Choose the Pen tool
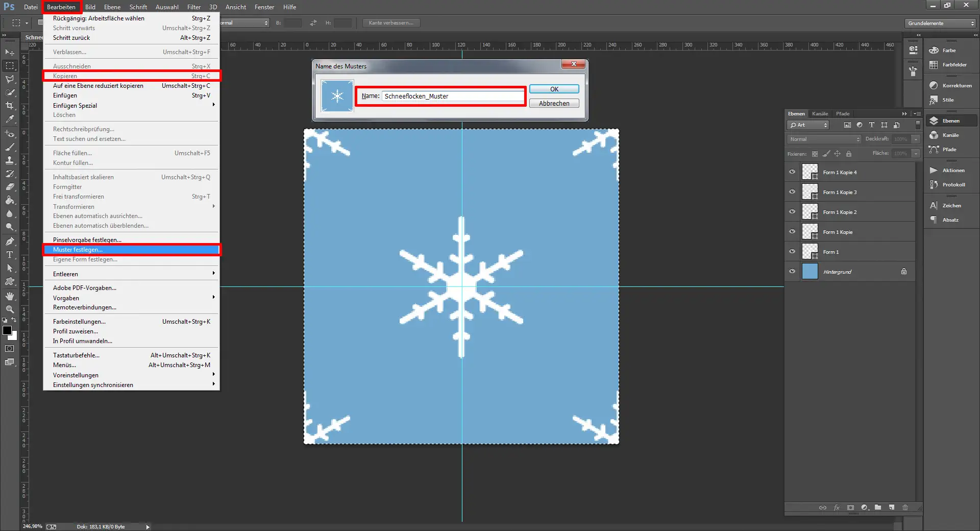The image size is (980, 531). (x=9, y=241)
